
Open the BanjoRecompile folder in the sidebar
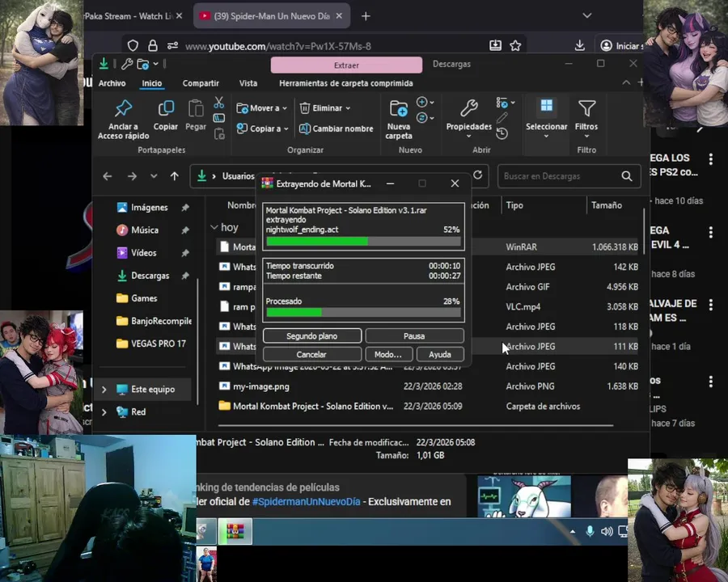[153, 321]
